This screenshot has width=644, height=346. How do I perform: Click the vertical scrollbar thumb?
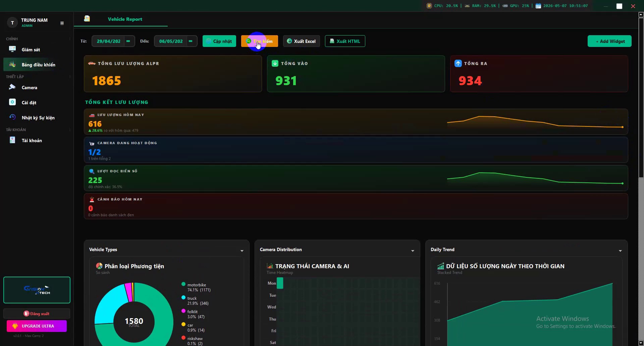pyautogui.click(x=641, y=97)
